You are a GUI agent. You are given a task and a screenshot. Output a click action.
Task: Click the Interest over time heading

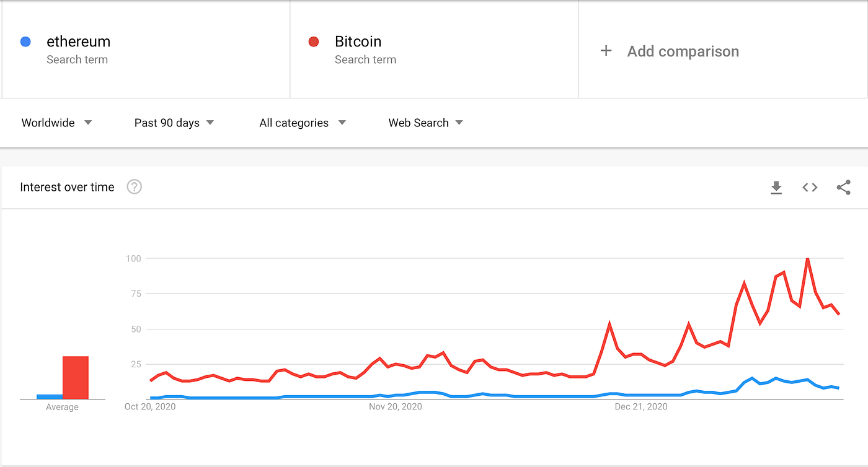click(67, 186)
